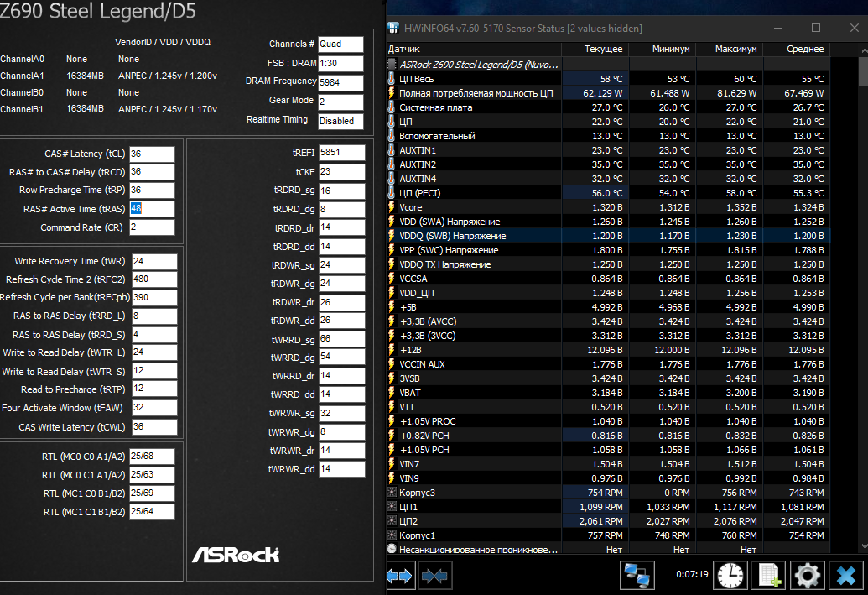Viewport: 868px width, 595px height.
Task: Click the bolt icon beside VBAT
Action: coord(392,393)
